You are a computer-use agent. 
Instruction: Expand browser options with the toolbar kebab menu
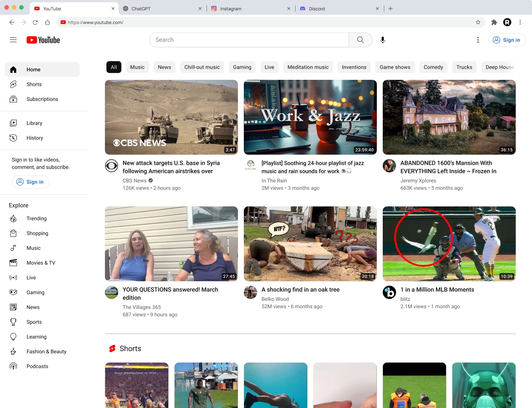(520, 22)
